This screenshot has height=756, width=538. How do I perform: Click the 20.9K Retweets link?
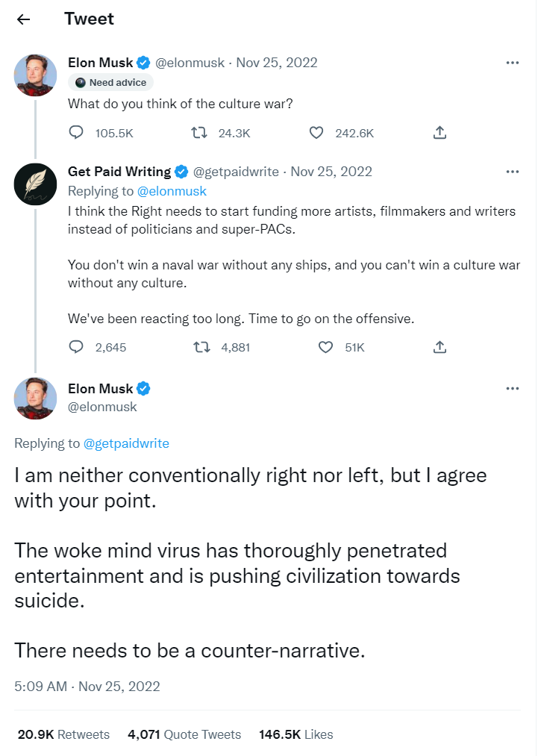[63, 734]
